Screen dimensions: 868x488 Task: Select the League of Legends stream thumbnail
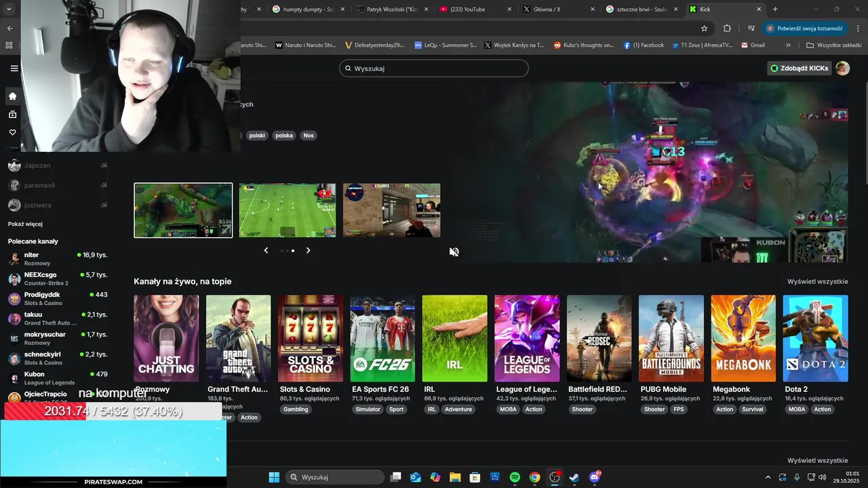point(183,210)
